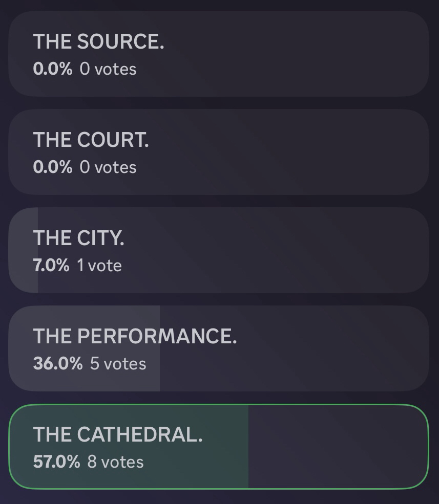Choose THE COURT poll option
Image resolution: width=439 pixels, height=504 pixels.
click(91, 140)
